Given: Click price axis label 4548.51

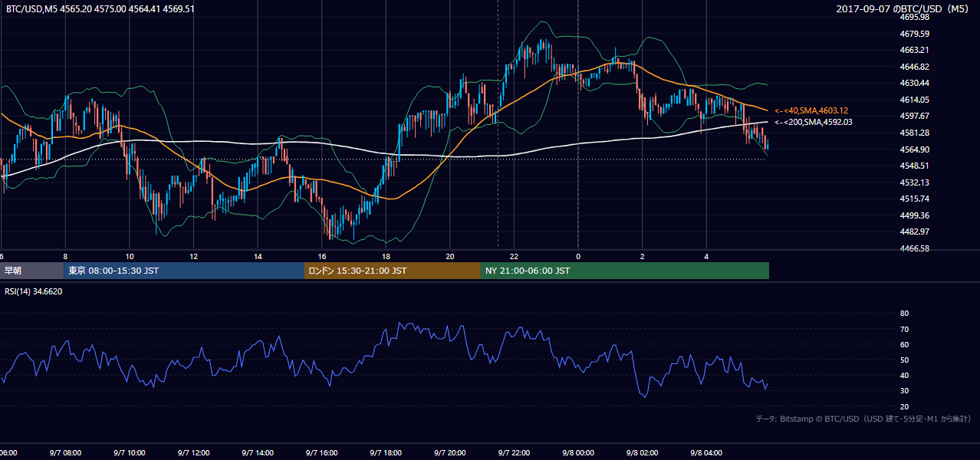Looking at the screenshot, I should (914, 166).
